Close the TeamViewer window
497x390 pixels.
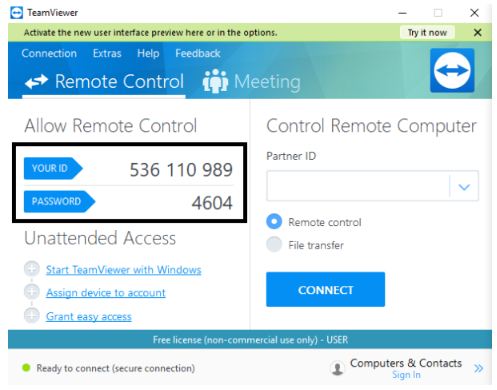[x=474, y=13]
